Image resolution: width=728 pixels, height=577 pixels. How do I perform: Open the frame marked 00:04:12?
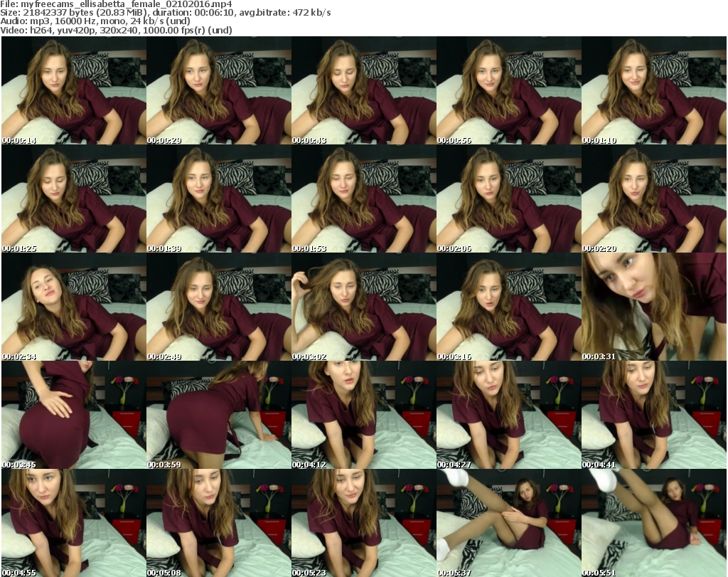364,415
